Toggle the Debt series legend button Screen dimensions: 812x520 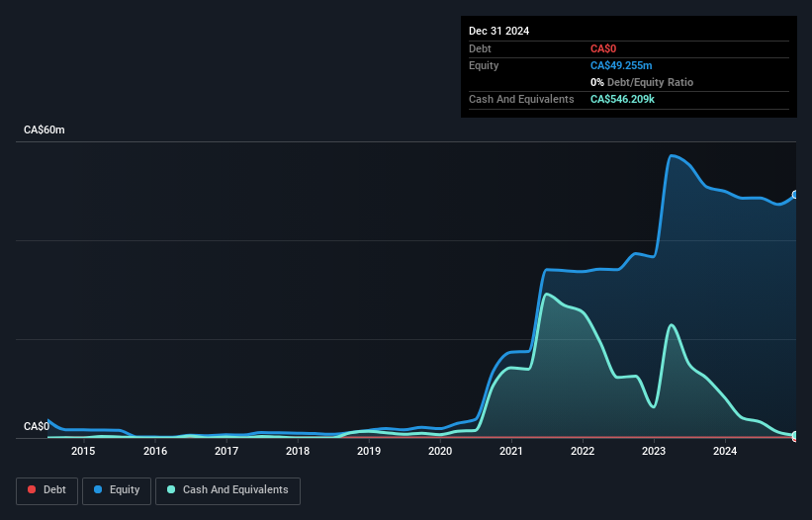(x=47, y=490)
